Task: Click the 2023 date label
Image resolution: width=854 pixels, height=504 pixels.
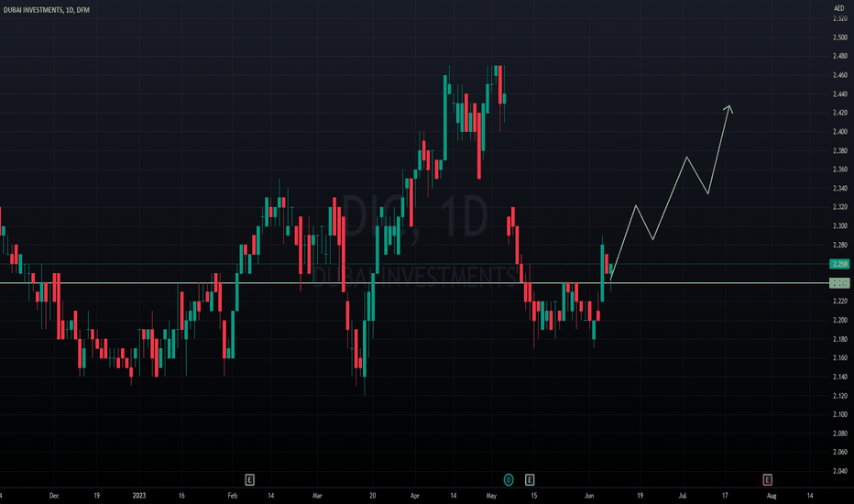Action: (x=139, y=496)
